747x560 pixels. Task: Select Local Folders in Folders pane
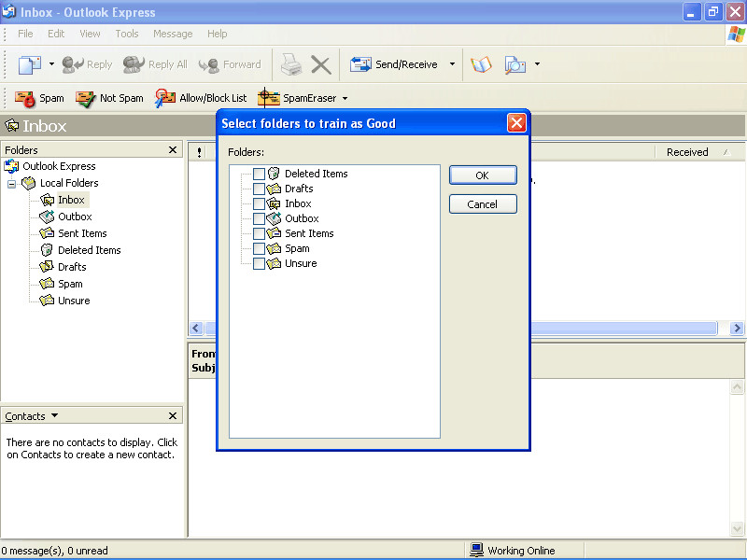click(69, 183)
